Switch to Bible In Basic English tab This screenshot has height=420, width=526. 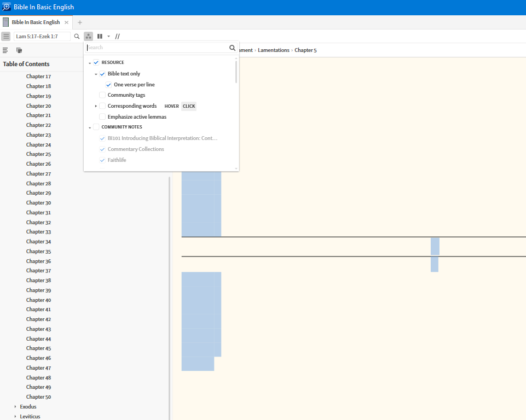click(36, 22)
